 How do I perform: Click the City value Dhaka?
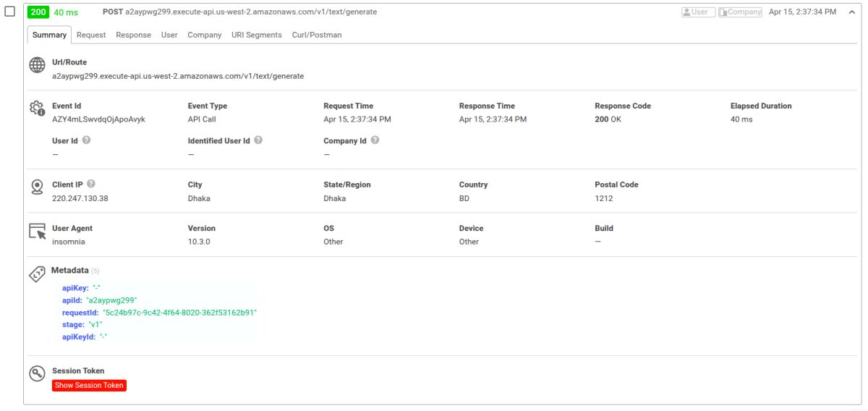[199, 198]
